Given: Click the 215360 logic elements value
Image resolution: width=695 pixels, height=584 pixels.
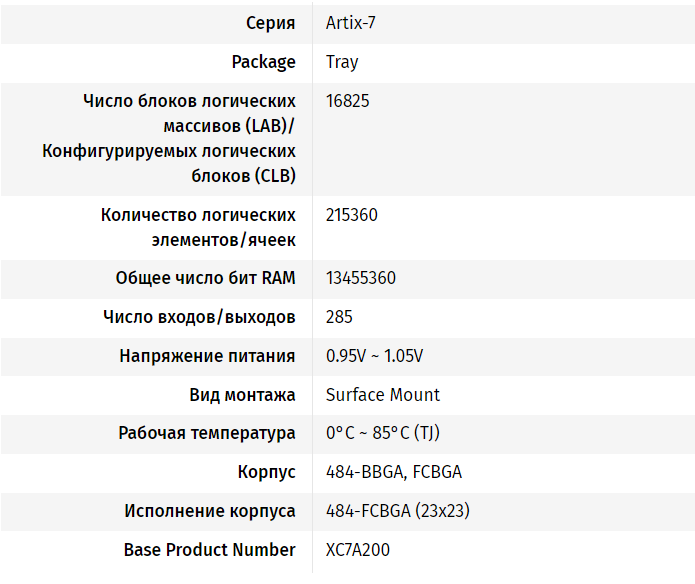Looking at the screenshot, I should click(x=352, y=215).
